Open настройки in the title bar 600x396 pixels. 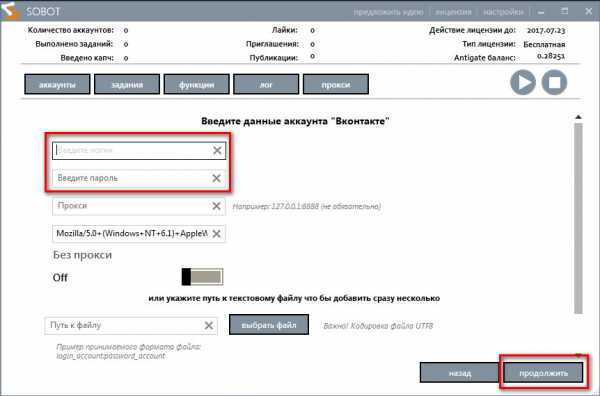click(x=503, y=12)
